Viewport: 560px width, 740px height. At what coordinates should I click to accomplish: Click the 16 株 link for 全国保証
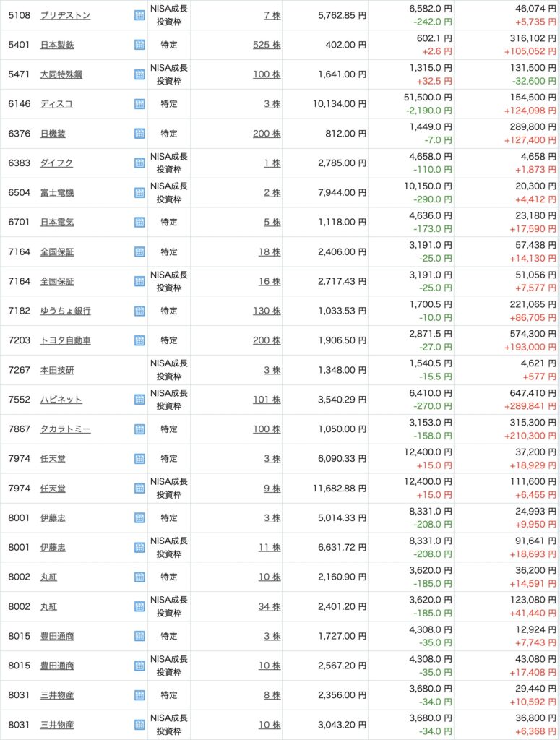pyautogui.click(x=270, y=281)
